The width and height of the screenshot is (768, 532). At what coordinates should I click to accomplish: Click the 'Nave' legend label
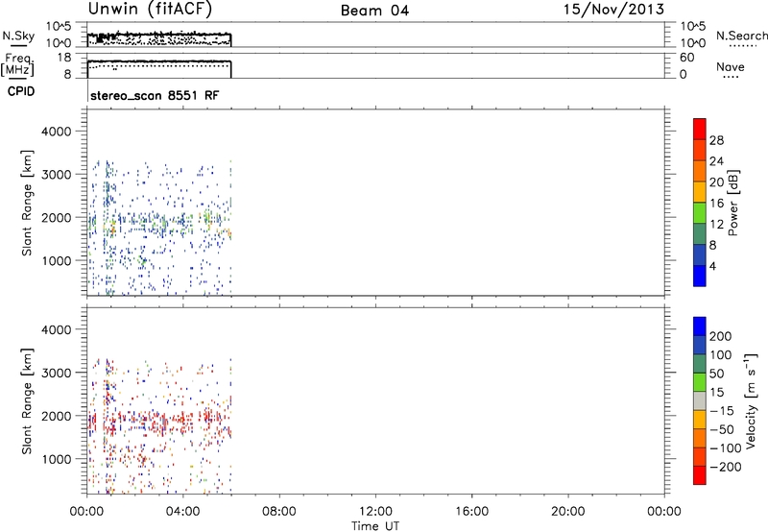pyautogui.click(x=731, y=67)
